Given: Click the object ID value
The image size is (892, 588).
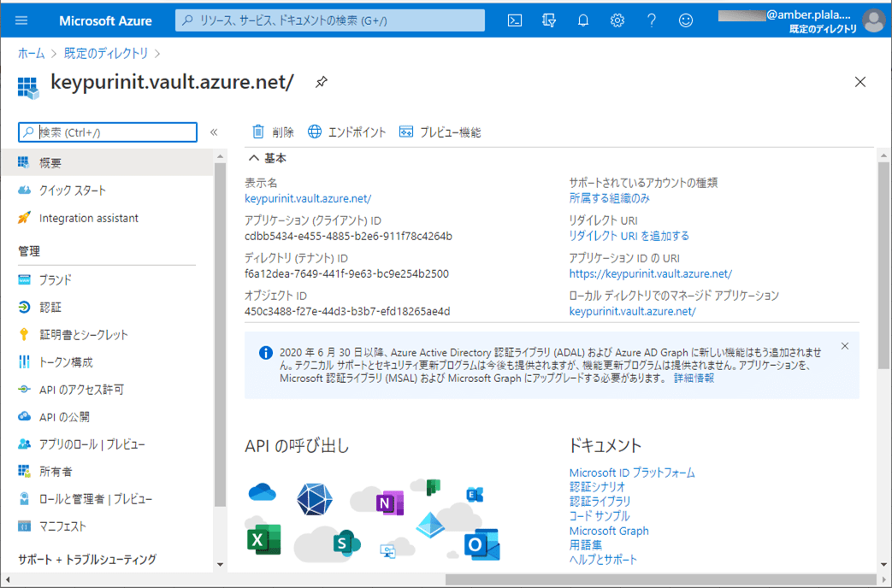Looking at the screenshot, I should 347,311.
